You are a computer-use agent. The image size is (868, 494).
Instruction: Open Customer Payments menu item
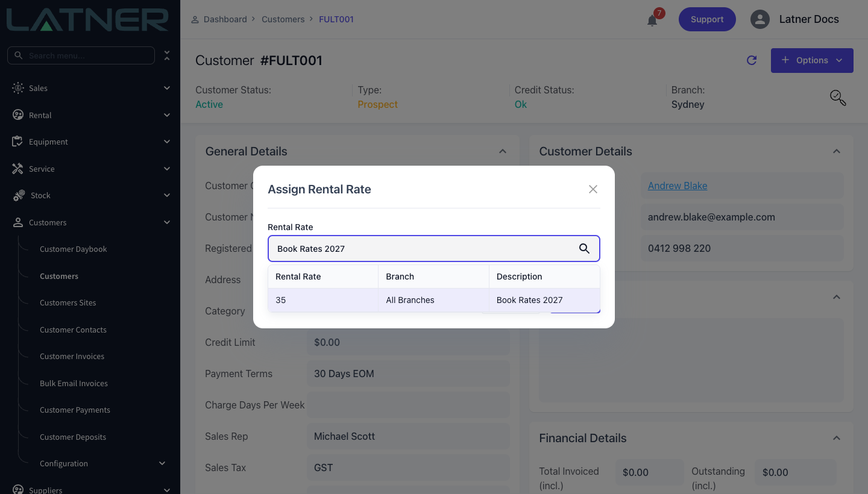coord(75,410)
